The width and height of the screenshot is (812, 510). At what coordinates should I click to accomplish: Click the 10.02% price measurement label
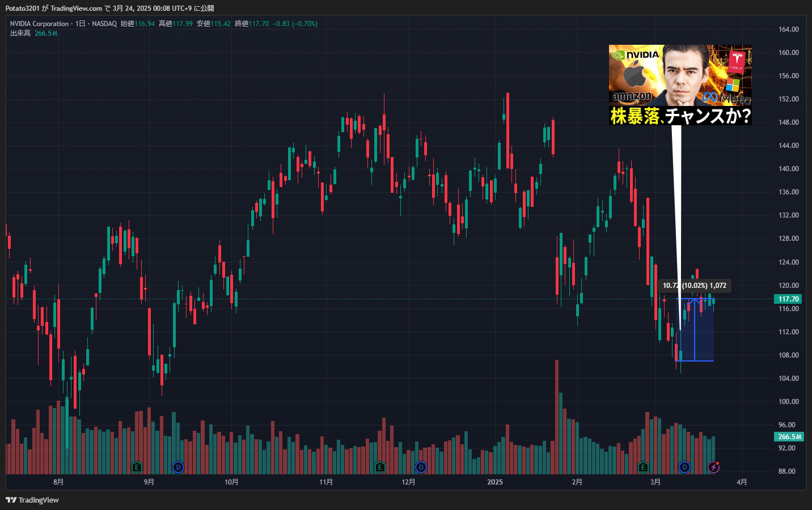(695, 286)
